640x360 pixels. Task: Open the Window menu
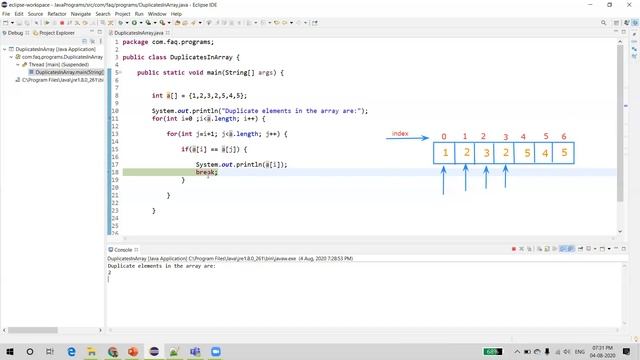(x=157, y=14)
